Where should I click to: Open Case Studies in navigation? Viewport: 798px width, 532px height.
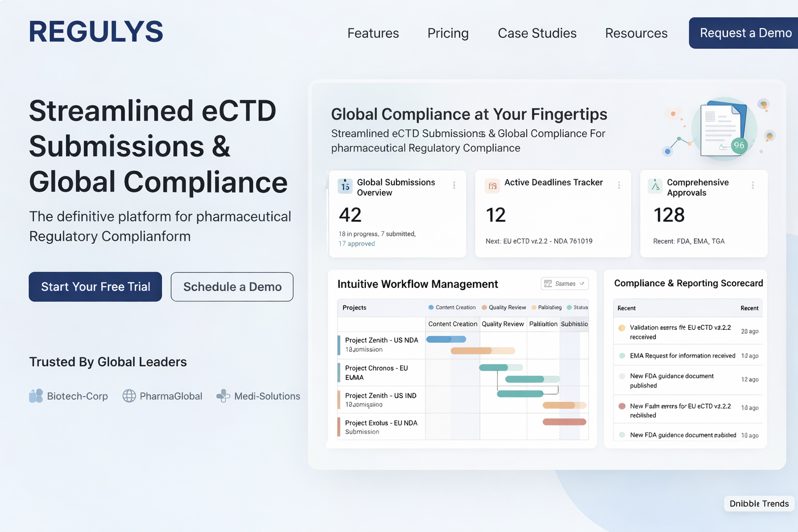(x=537, y=33)
